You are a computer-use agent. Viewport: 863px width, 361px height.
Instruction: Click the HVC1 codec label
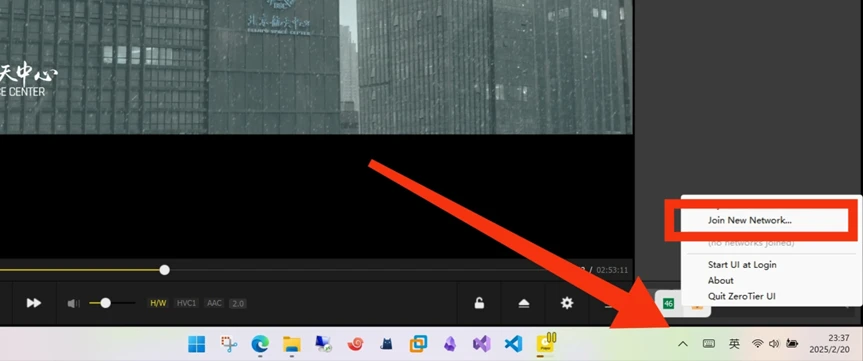186,303
